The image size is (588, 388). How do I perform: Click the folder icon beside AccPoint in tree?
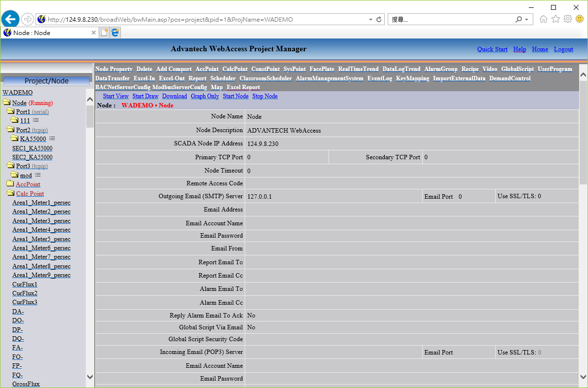click(x=10, y=184)
